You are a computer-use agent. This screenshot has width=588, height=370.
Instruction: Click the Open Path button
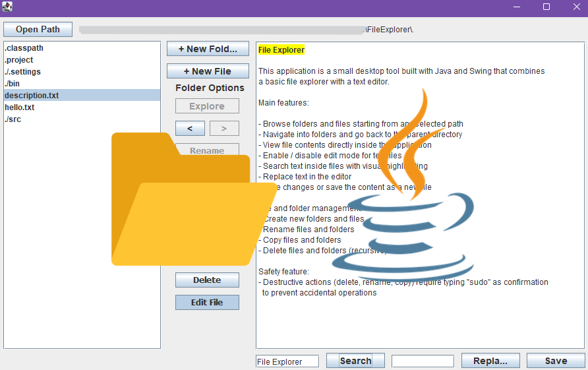tap(38, 29)
